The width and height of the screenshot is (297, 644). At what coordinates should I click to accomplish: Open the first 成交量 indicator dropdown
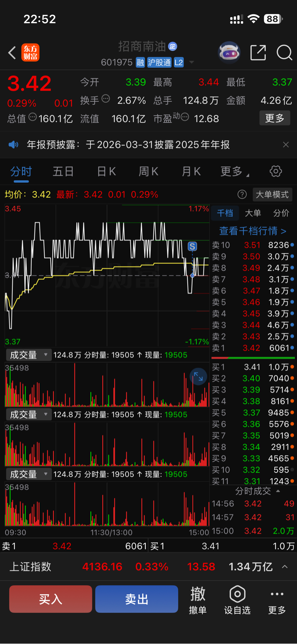click(x=29, y=355)
